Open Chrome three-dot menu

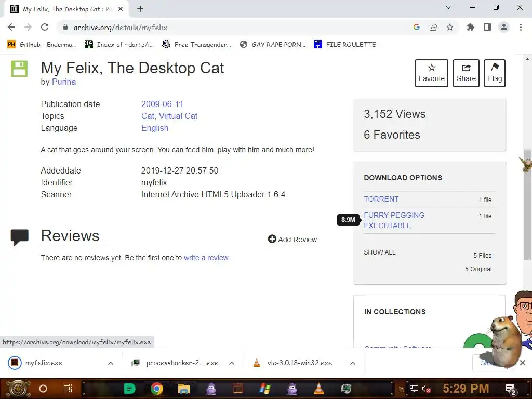click(x=521, y=27)
